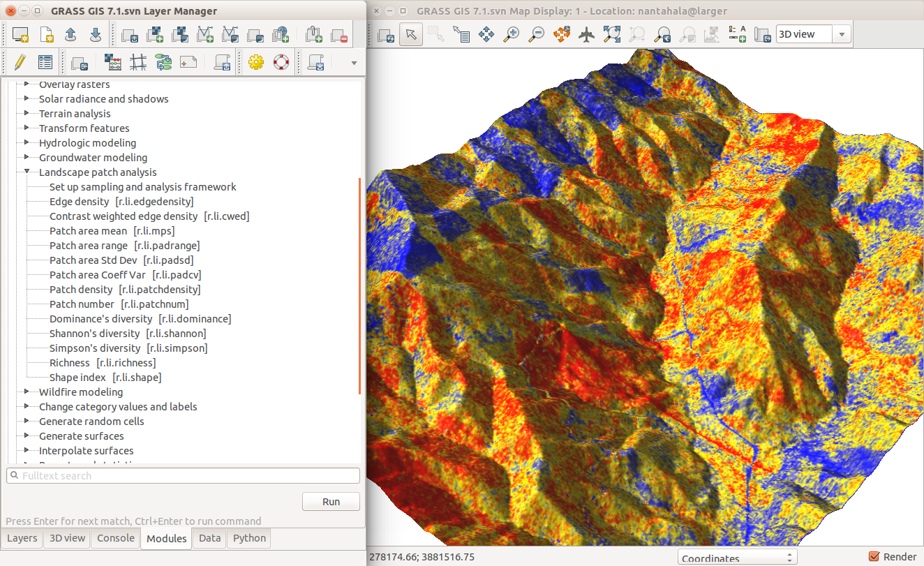924x566 pixels.
Task: Open the raster map calculator
Action: click(113, 63)
